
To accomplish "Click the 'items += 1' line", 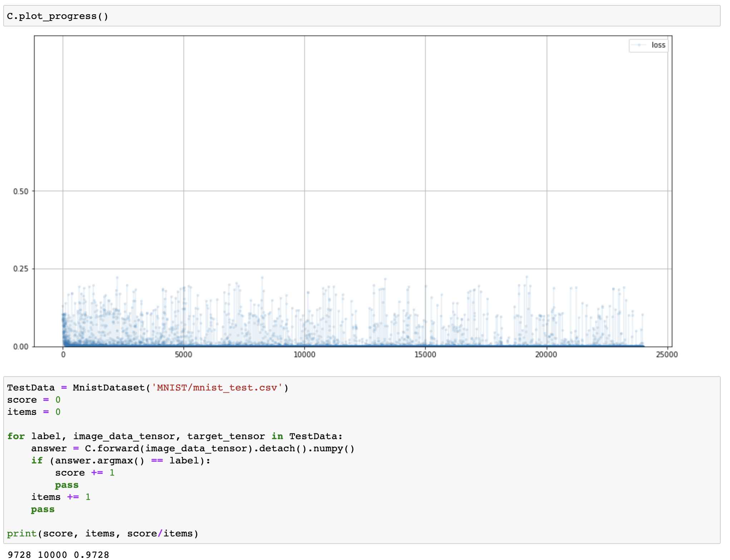I will pyautogui.click(x=61, y=497).
